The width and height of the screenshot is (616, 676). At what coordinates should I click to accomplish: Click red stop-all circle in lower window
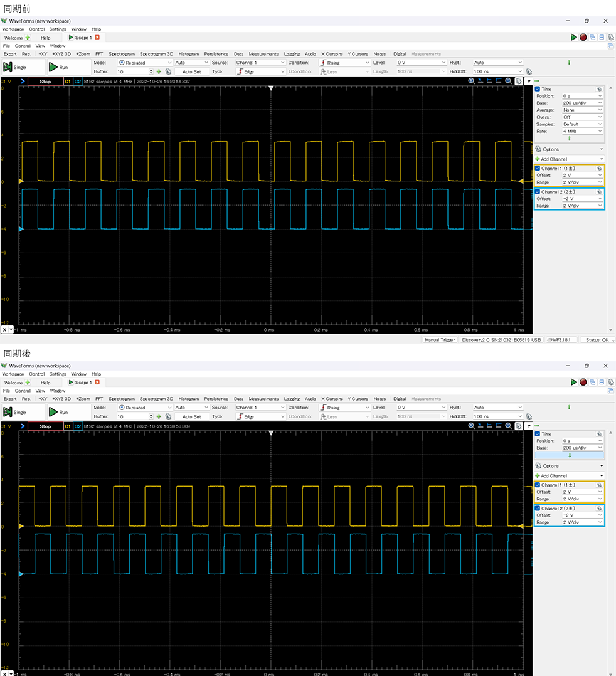[583, 382]
